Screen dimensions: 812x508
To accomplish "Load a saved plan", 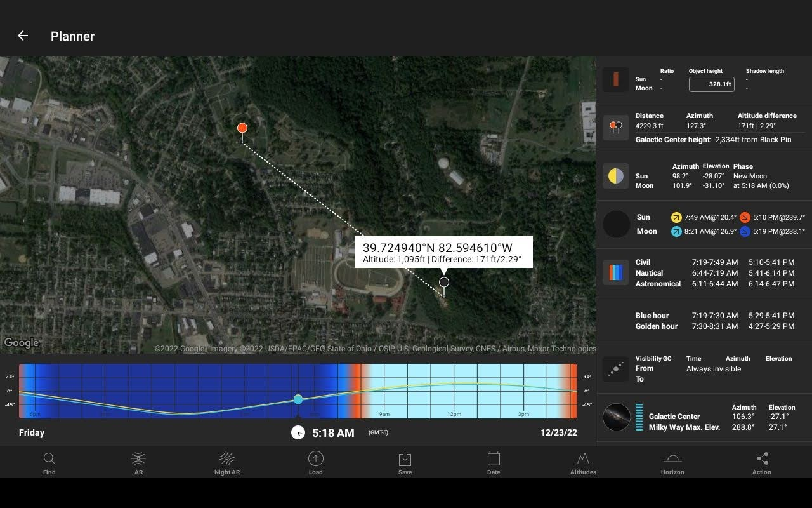I will click(x=316, y=463).
